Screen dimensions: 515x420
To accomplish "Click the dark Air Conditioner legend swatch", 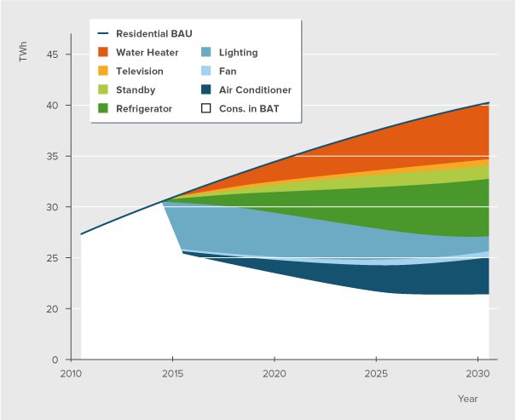I will [205, 90].
